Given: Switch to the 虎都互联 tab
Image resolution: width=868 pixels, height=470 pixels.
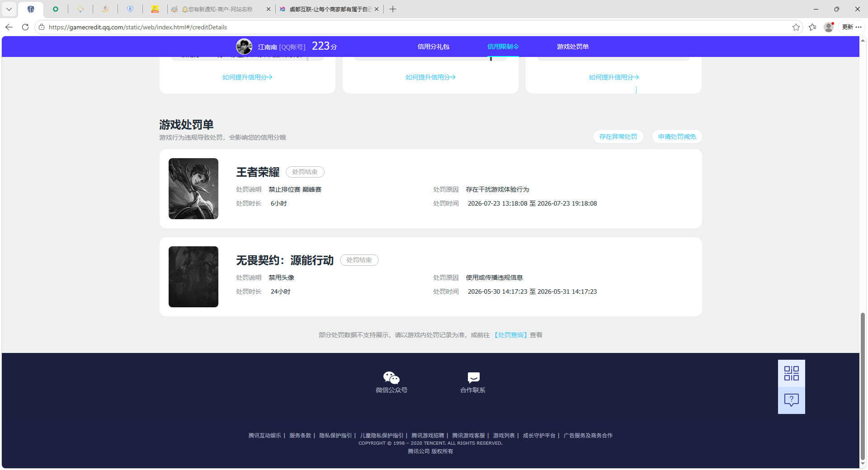Looking at the screenshot, I should point(330,9).
